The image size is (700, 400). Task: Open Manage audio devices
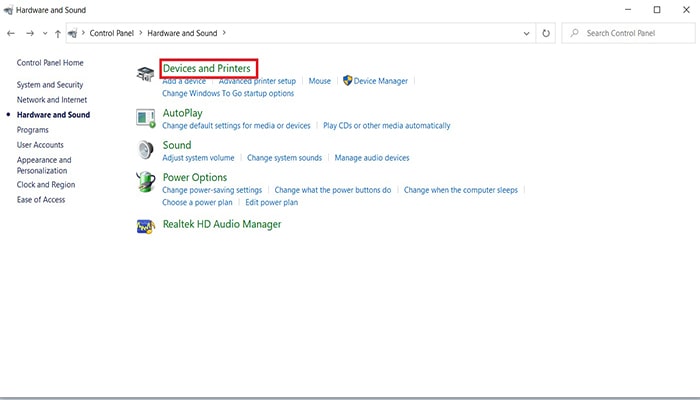(x=372, y=158)
